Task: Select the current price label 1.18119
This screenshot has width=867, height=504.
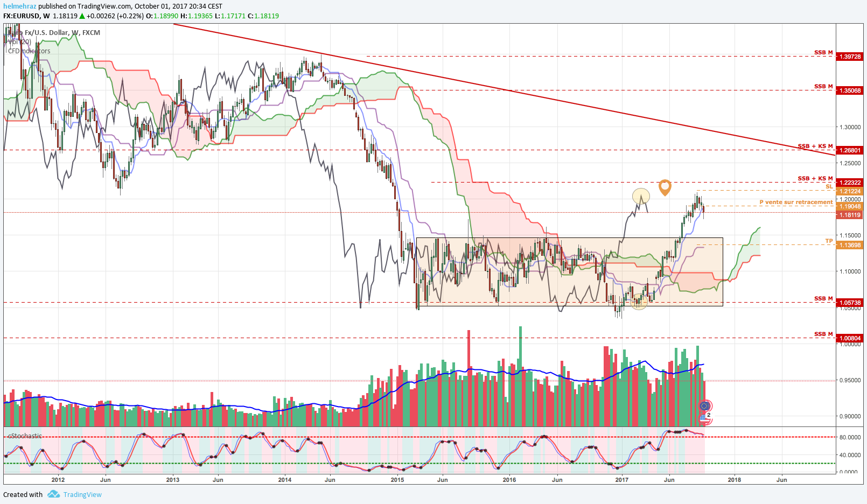Action: tap(850, 215)
